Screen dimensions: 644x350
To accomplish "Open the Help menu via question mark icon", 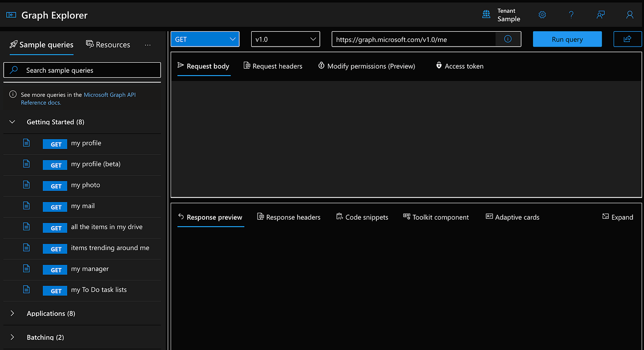I will coord(571,14).
